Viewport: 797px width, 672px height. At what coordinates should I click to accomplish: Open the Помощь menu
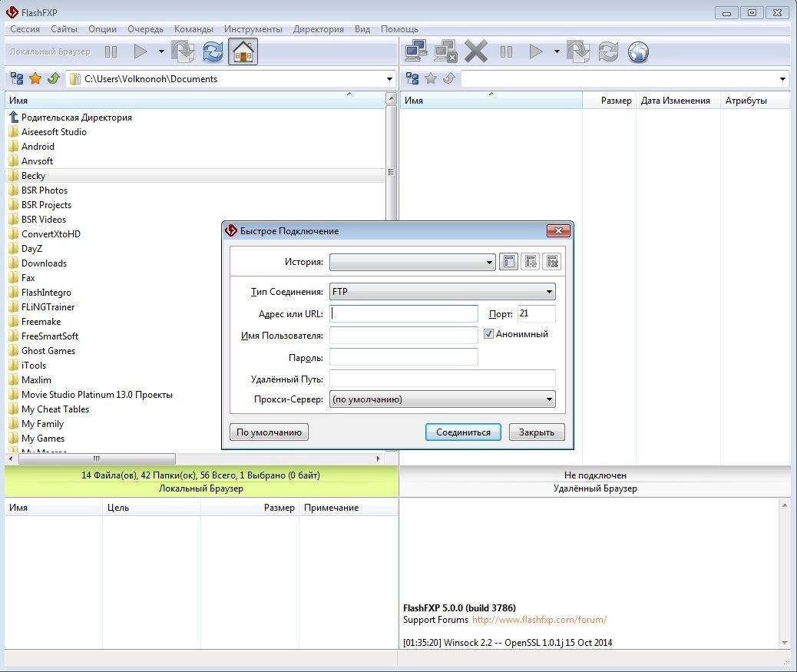(399, 29)
